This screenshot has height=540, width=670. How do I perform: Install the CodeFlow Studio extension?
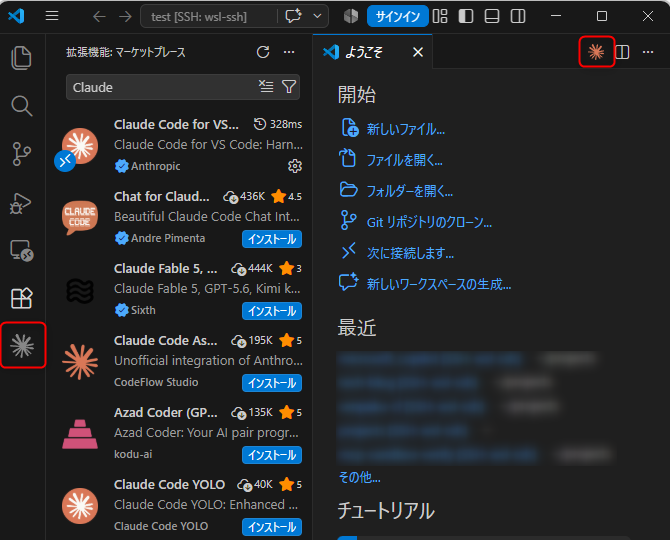point(272,383)
